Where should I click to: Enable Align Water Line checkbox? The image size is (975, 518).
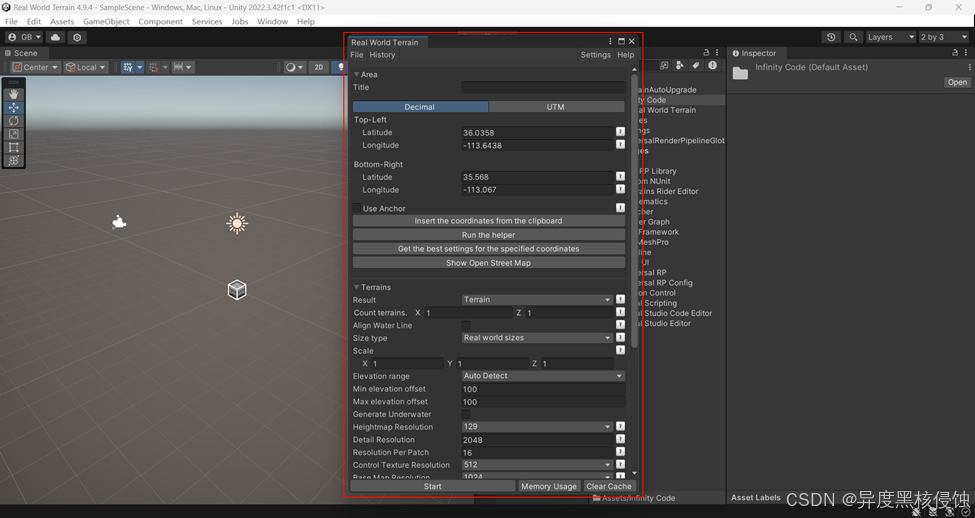click(x=466, y=325)
